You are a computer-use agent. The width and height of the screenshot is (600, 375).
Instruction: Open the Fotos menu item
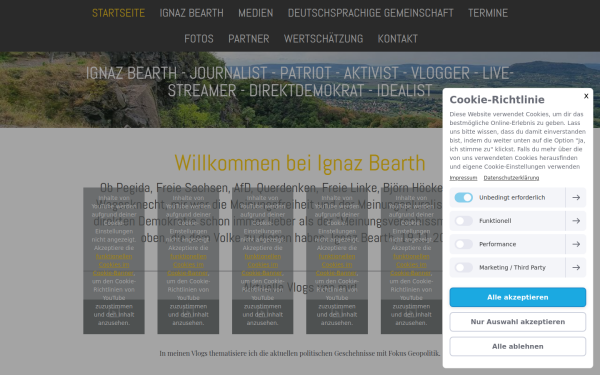point(199,39)
